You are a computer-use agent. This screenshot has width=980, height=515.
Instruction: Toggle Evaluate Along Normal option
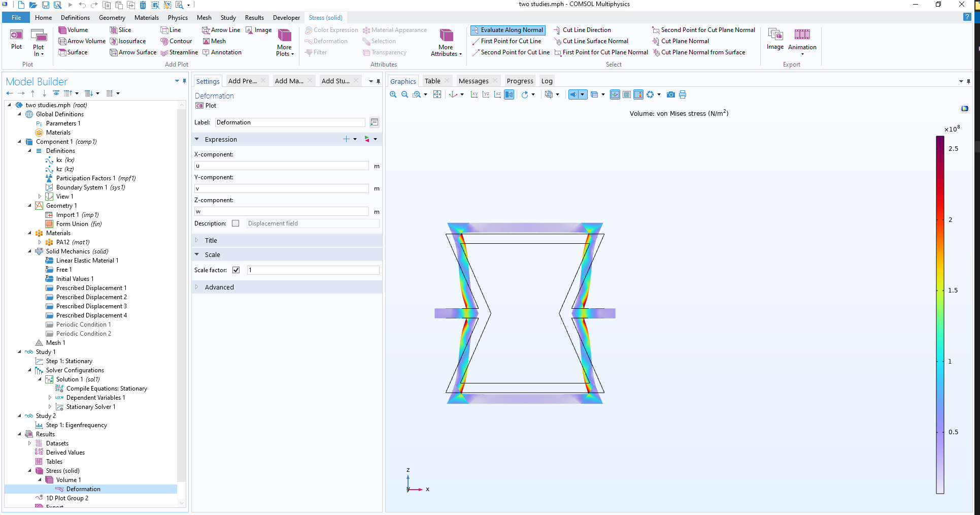click(x=507, y=30)
